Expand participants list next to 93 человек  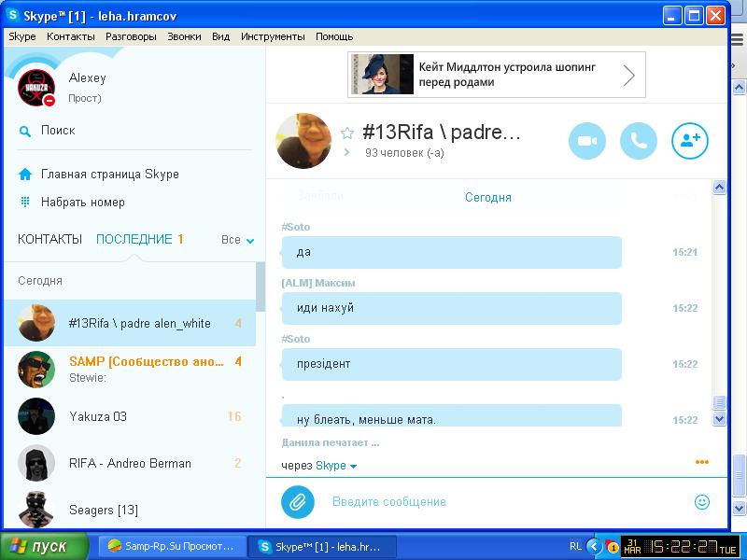click(x=346, y=152)
